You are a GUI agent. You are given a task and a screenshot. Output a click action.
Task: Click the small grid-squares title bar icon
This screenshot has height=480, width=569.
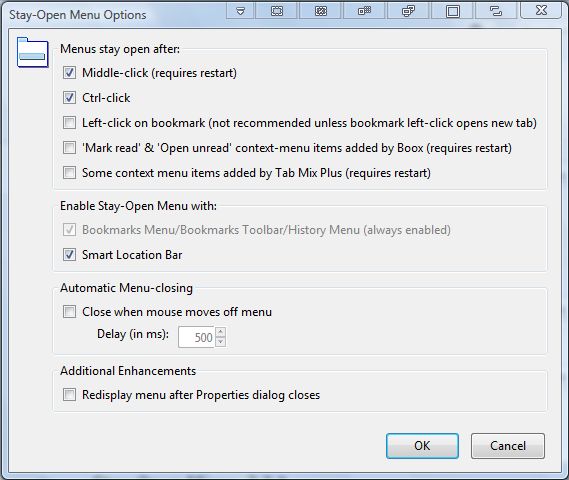(x=364, y=11)
